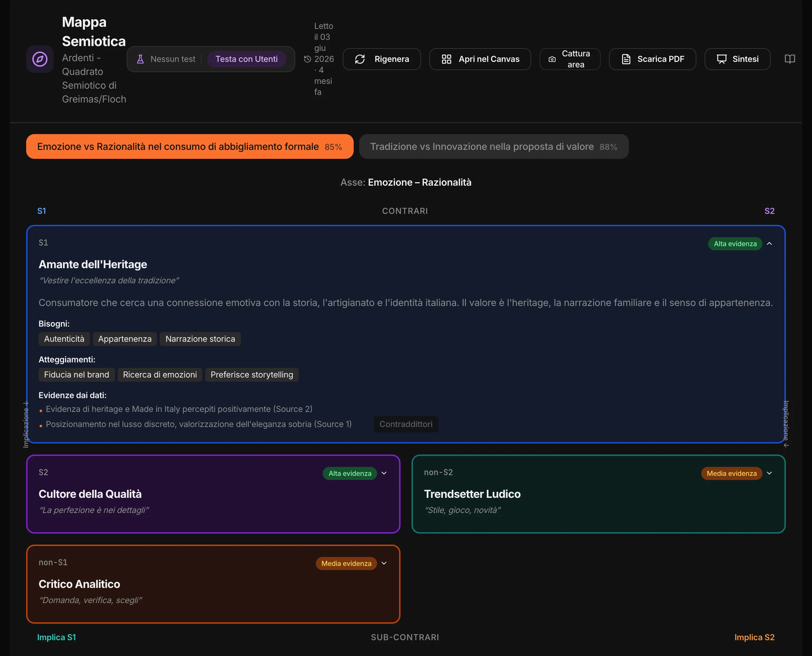Click the Rigenera button
The image size is (812, 656).
pos(382,59)
